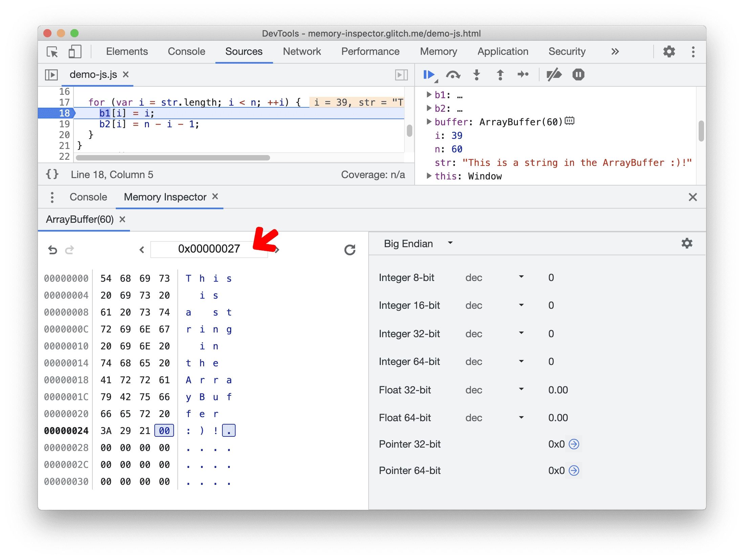Click the step-into icon in debugger
Viewport: 744px width, 560px height.
coord(478,74)
